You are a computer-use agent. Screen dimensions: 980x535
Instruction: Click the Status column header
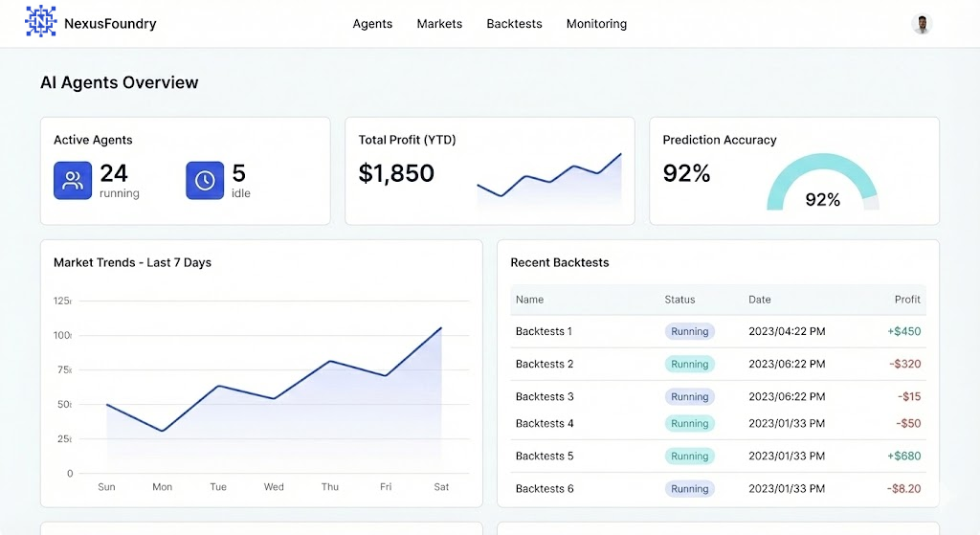pyautogui.click(x=679, y=300)
